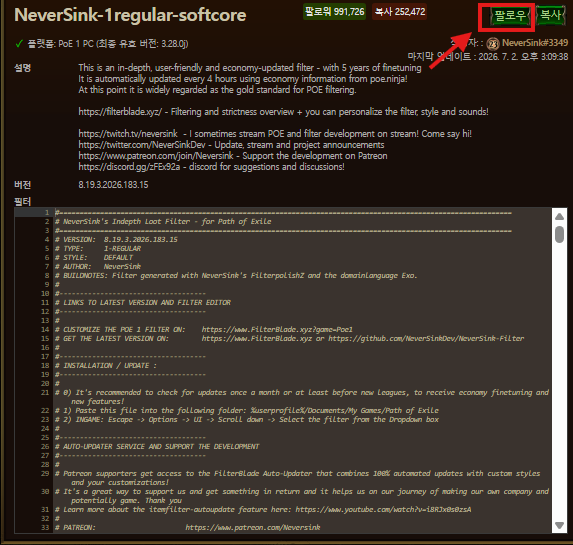
Task: Click NeverSink's round avatar icon
Action: click(493, 43)
